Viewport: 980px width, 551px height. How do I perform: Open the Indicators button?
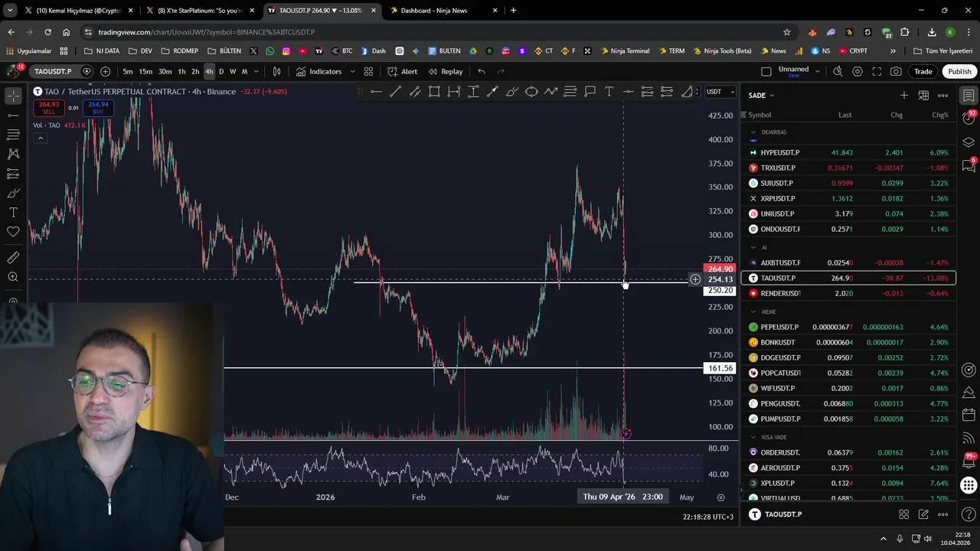[319, 71]
